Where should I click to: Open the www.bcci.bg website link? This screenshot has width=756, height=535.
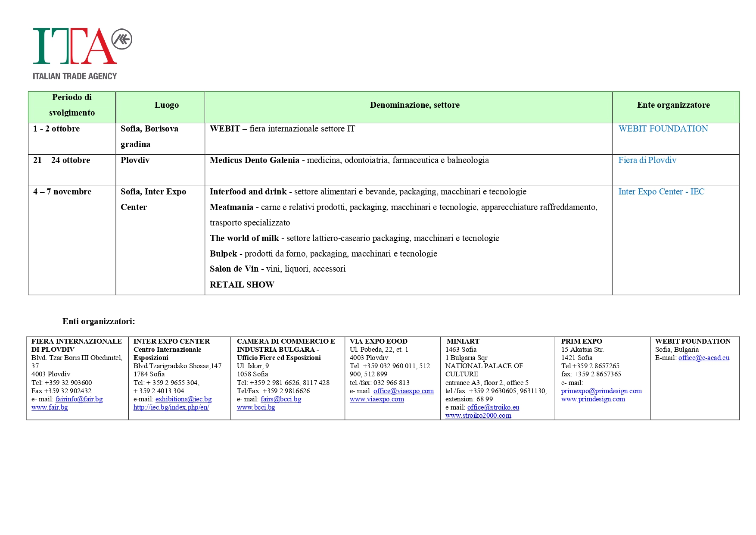pos(256,407)
